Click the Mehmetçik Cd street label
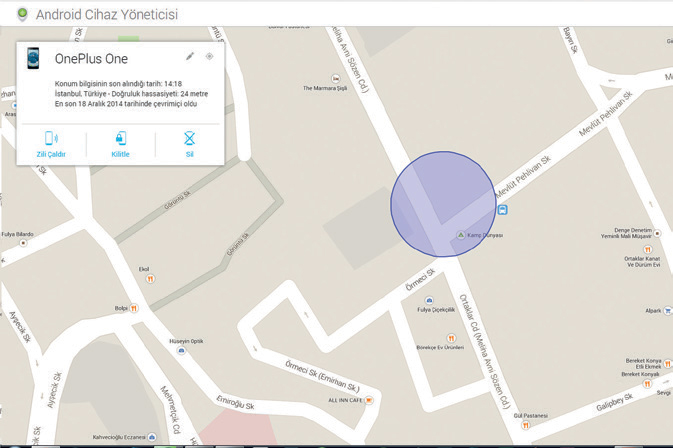Viewport: 673px width, 448px height. [170, 409]
